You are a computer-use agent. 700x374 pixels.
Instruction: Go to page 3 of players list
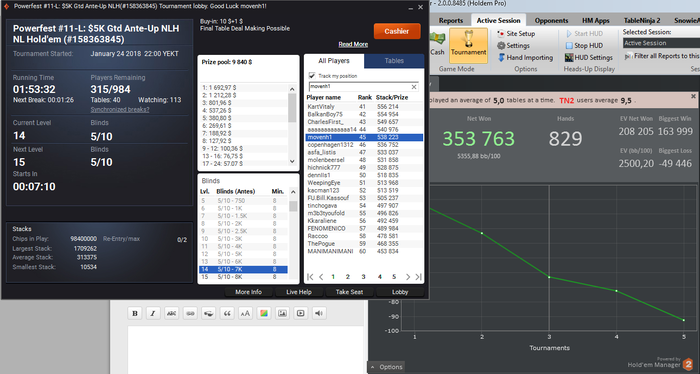(363, 277)
